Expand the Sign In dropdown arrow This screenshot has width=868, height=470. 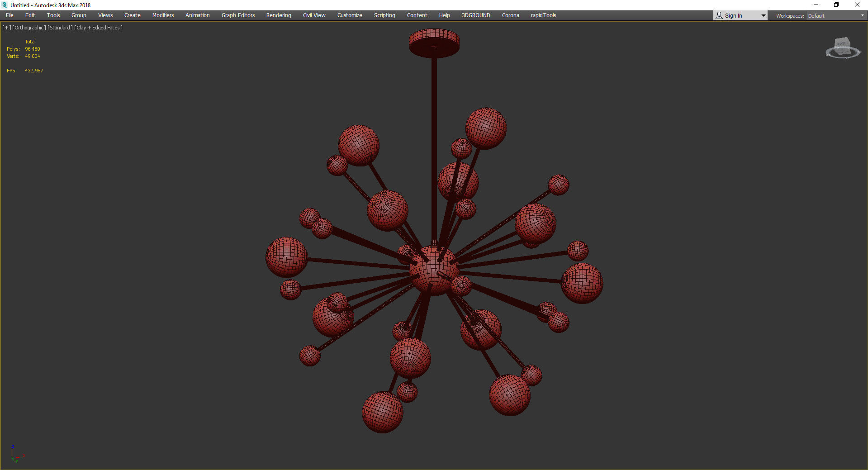[x=764, y=16]
